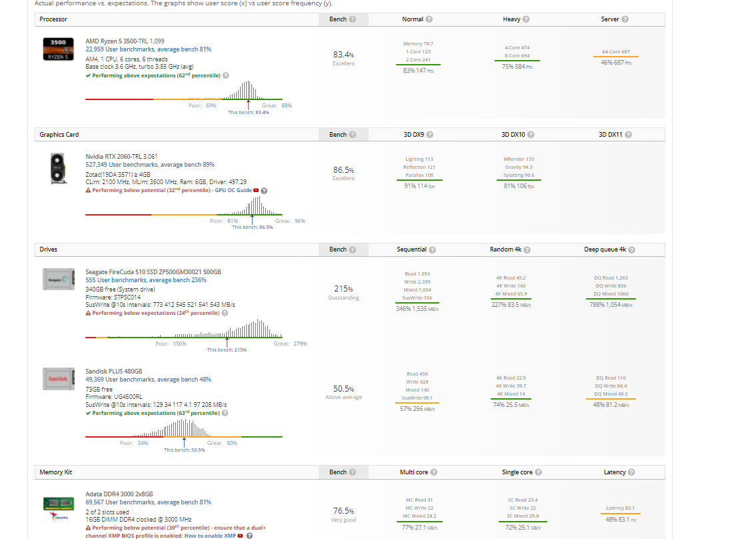Open Nvidia RTX 2060-TRL link
Screen dimensions: 756x539
point(121,156)
